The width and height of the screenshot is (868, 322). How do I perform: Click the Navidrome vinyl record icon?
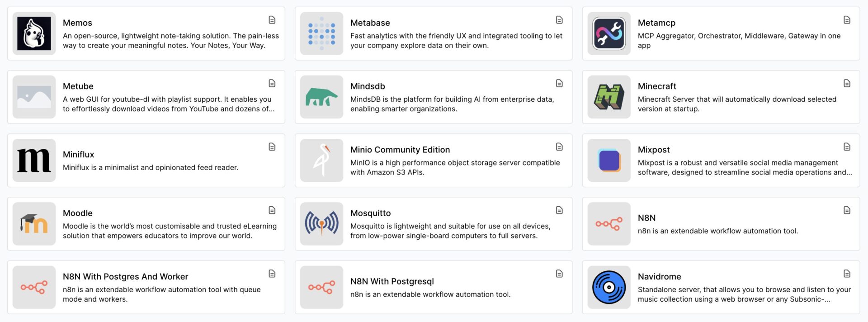[x=609, y=287]
